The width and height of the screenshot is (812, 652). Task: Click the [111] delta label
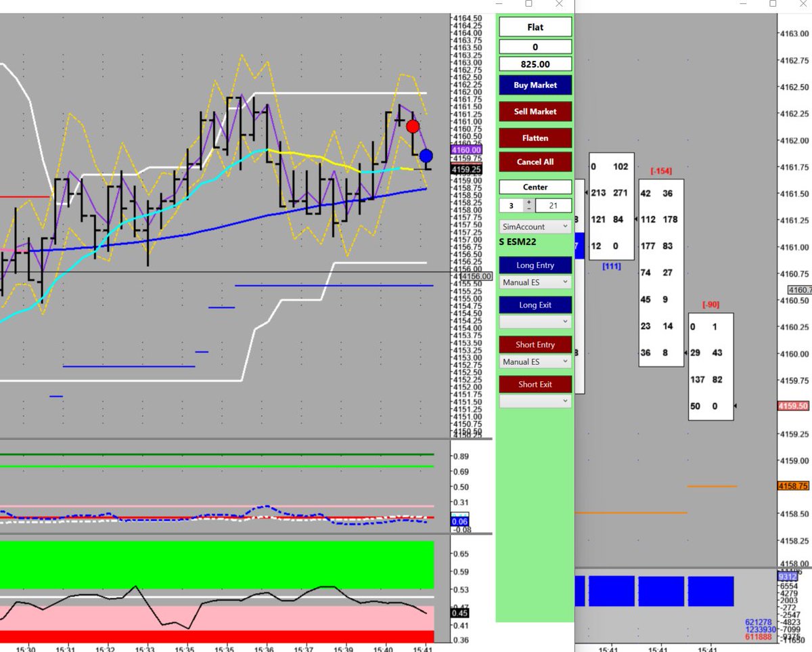coord(612,267)
